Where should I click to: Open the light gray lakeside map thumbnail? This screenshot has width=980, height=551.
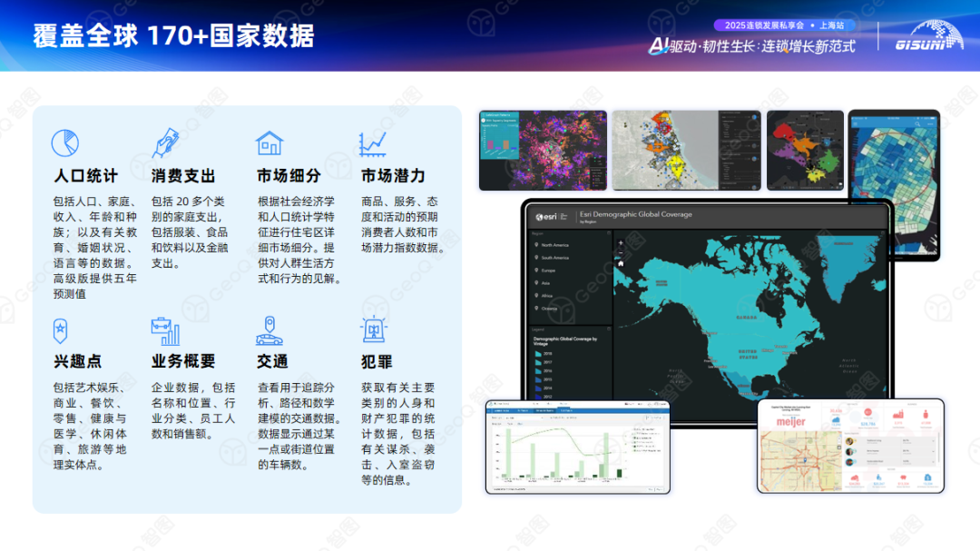[x=686, y=151]
